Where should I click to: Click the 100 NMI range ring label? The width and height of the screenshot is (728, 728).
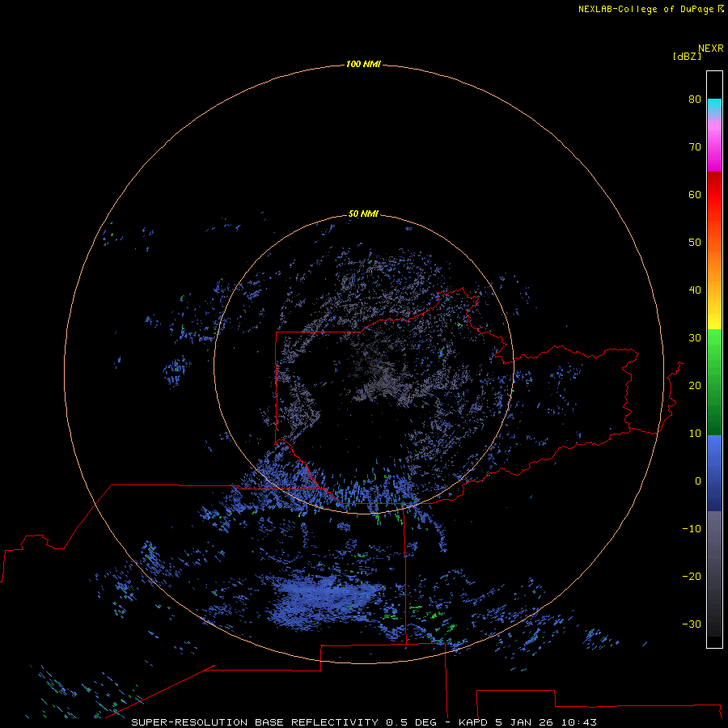[363, 64]
